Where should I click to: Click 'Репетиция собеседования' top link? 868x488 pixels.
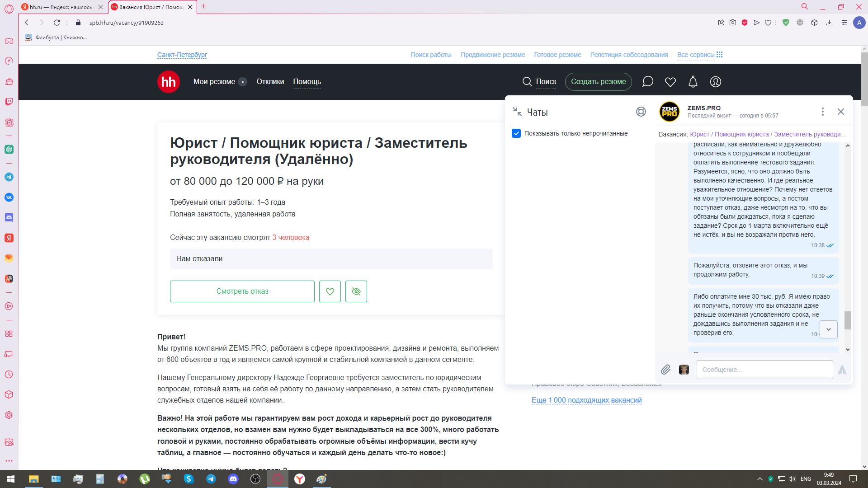pos(629,55)
